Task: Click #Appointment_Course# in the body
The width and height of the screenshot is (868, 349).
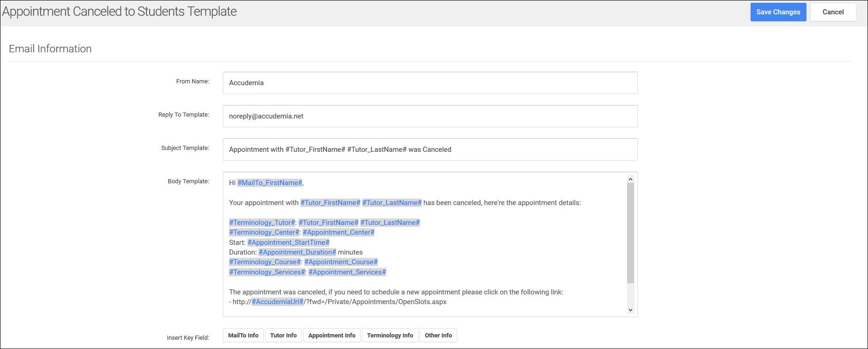Action: pos(341,262)
